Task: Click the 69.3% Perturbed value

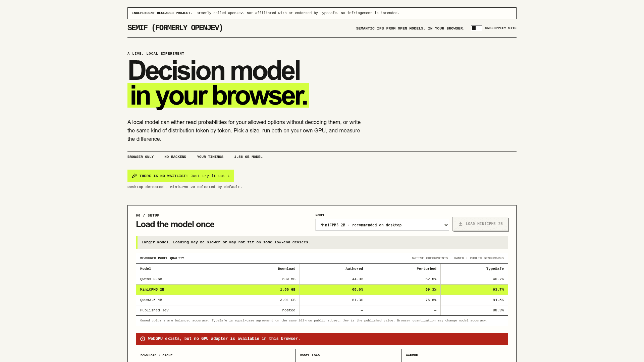Action: point(431,290)
